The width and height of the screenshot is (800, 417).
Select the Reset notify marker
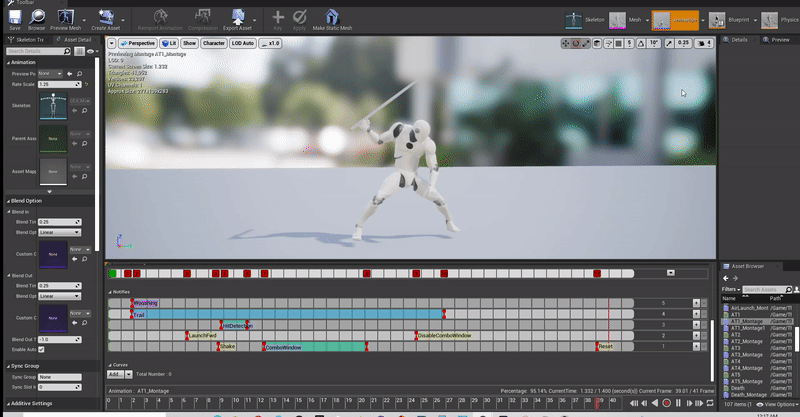605,347
